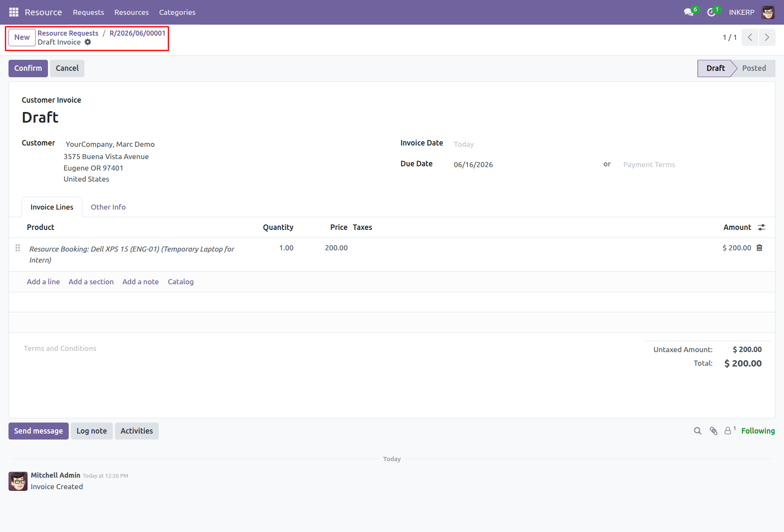The height and width of the screenshot is (532, 784).
Task: Search messages with magnifier icon in chatter
Action: coord(697,431)
